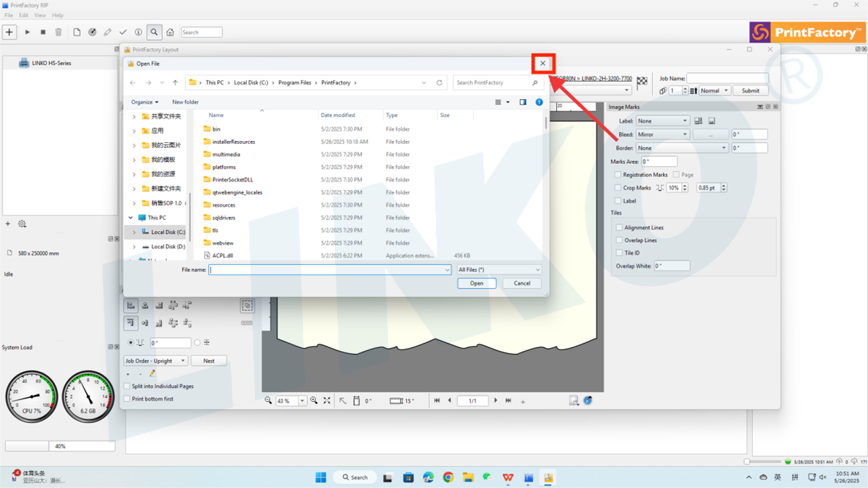Tick the Tile ID checkbox
This screenshot has height=488, width=868.
coord(619,253)
